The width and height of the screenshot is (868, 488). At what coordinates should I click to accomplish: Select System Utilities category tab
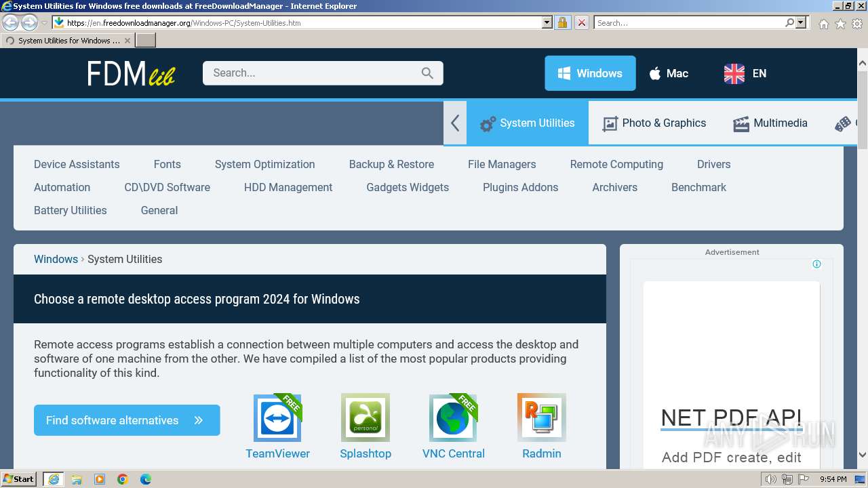pos(528,123)
